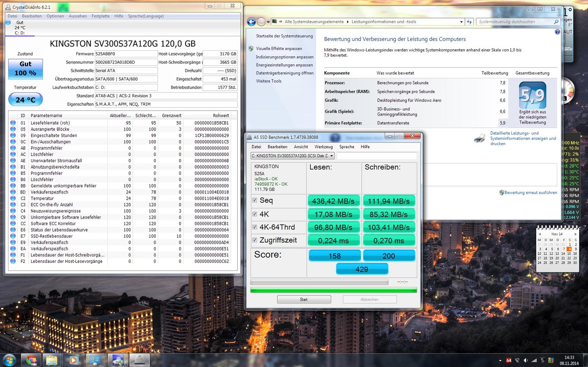Uncheck the 4K benchmark checkbox
Viewport: 588px width, 367px height.
pyautogui.click(x=255, y=214)
